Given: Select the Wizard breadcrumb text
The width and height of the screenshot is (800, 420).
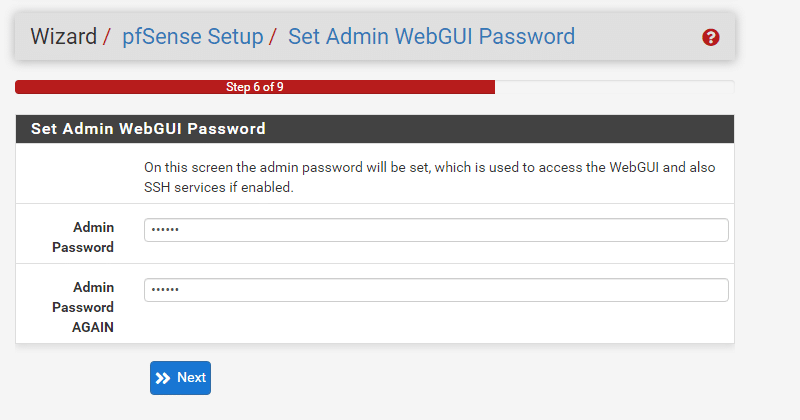Looking at the screenshot, I should pyautogui.click(x=63, y=37).
